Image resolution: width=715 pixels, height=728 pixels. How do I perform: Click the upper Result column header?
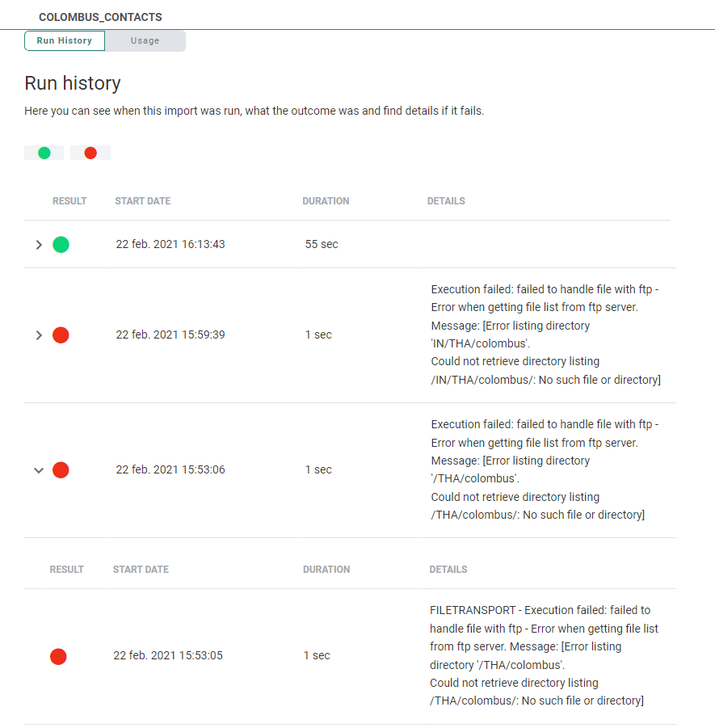[x=69, y=201]
